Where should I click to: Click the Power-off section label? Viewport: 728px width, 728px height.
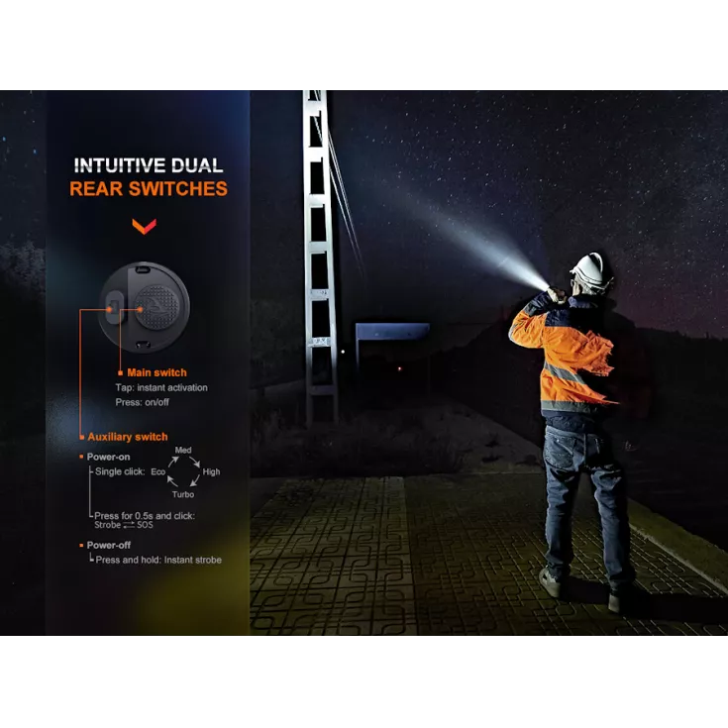[x=107, y=546]
